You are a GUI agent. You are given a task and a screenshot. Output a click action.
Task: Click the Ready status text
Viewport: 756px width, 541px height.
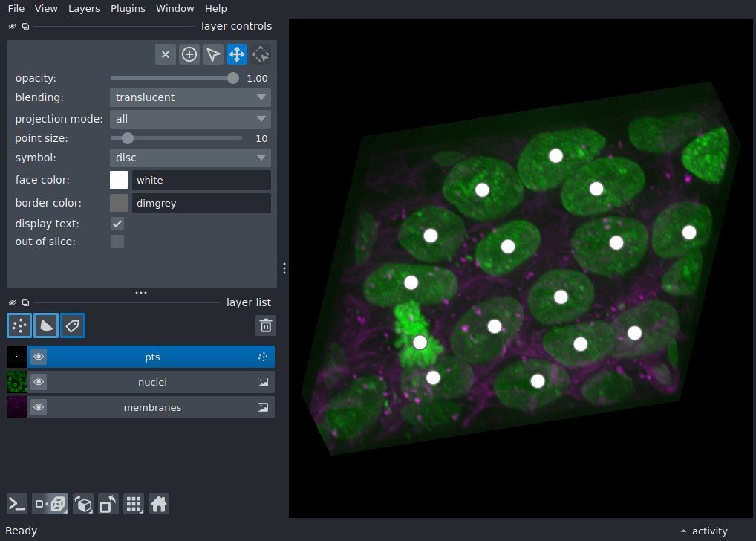[x=22, y=531]
